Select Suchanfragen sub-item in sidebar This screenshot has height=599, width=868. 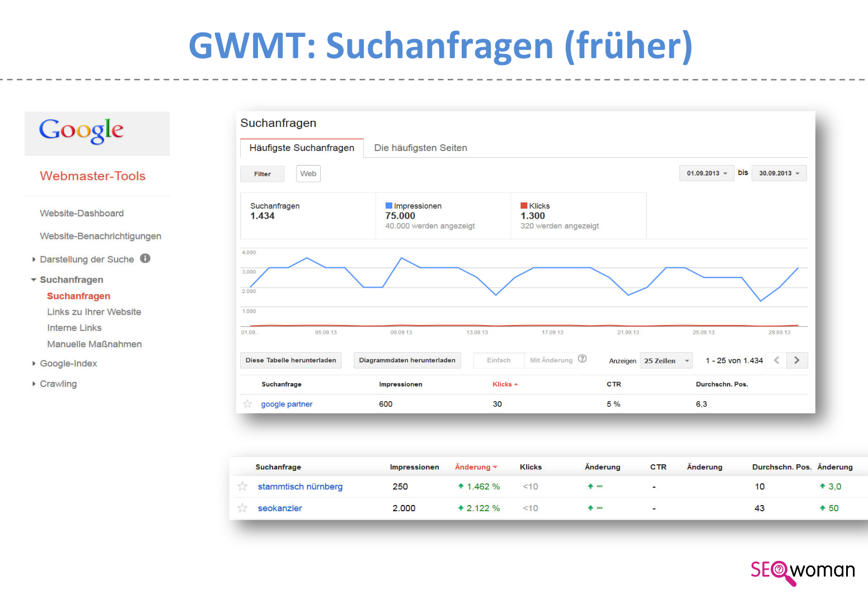[x=79, y=296]
